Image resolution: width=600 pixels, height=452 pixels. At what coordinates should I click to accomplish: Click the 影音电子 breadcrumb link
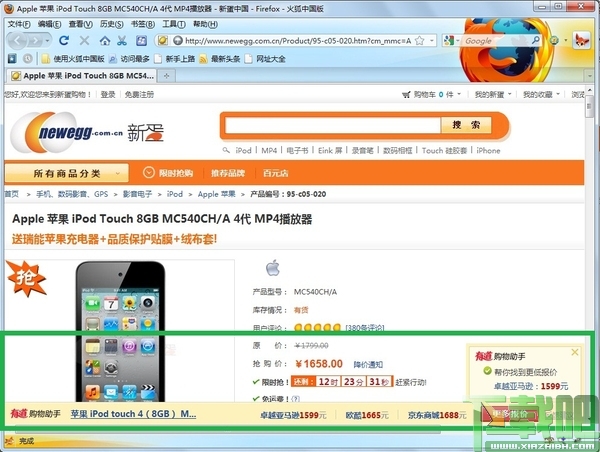(x=137, y=194)
